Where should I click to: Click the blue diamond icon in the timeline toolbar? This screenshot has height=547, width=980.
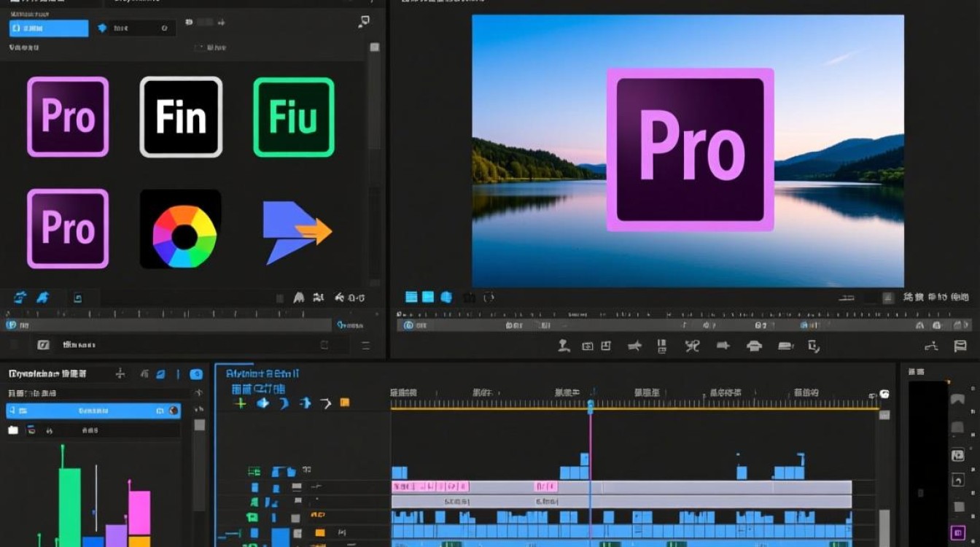click(262, 403)
